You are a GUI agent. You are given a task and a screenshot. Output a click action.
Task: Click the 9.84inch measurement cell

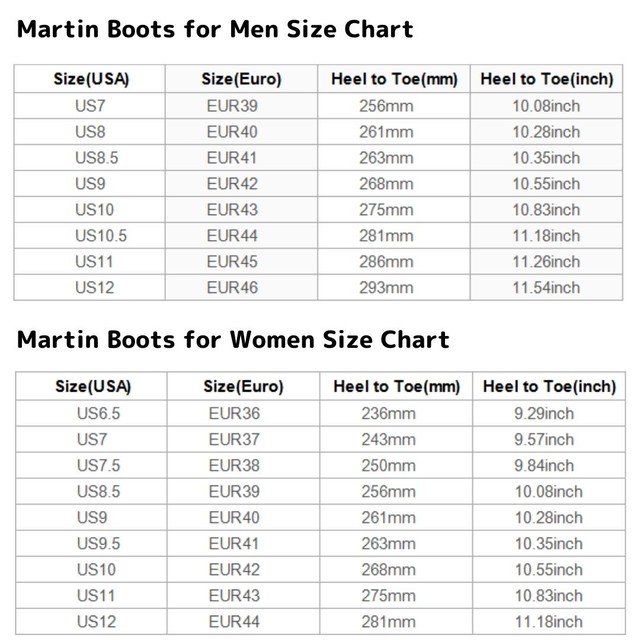pos(549,465)
